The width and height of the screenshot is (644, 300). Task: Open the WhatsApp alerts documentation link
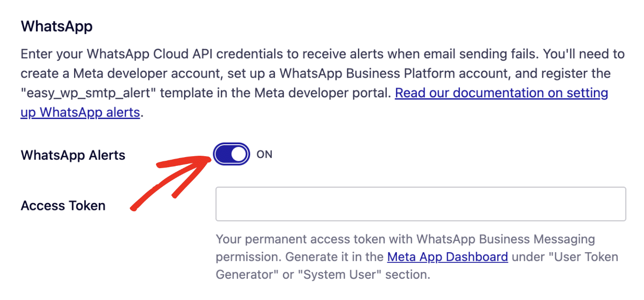pyautogui.click(x=501, y=93)
